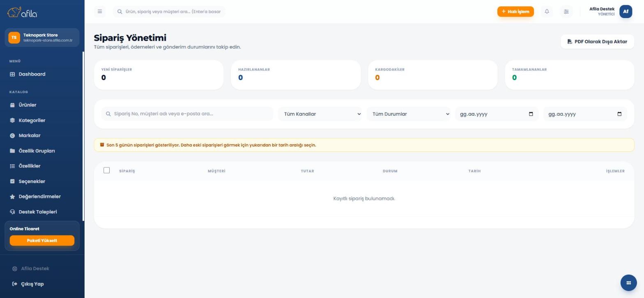Focus the Sipariş No search field

tap(187, 114)
